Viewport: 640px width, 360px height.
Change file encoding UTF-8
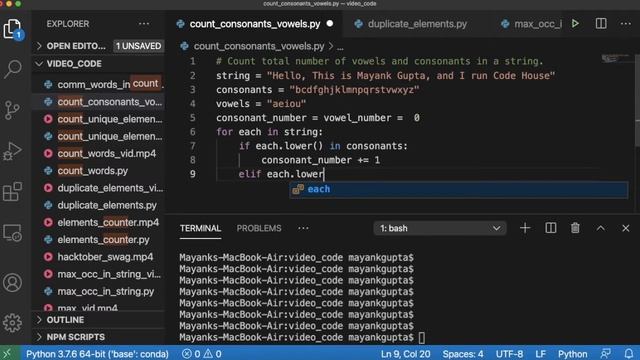[509, 353]
